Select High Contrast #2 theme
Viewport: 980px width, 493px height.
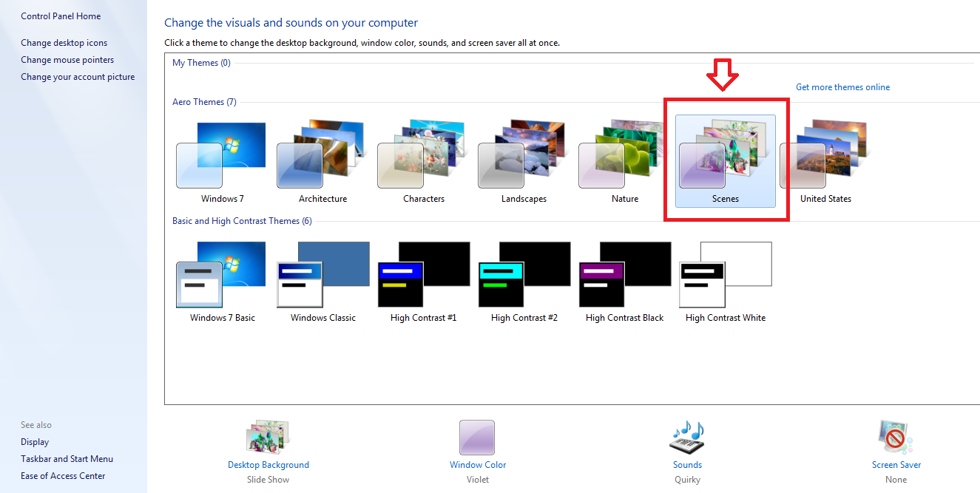[524, 282]
